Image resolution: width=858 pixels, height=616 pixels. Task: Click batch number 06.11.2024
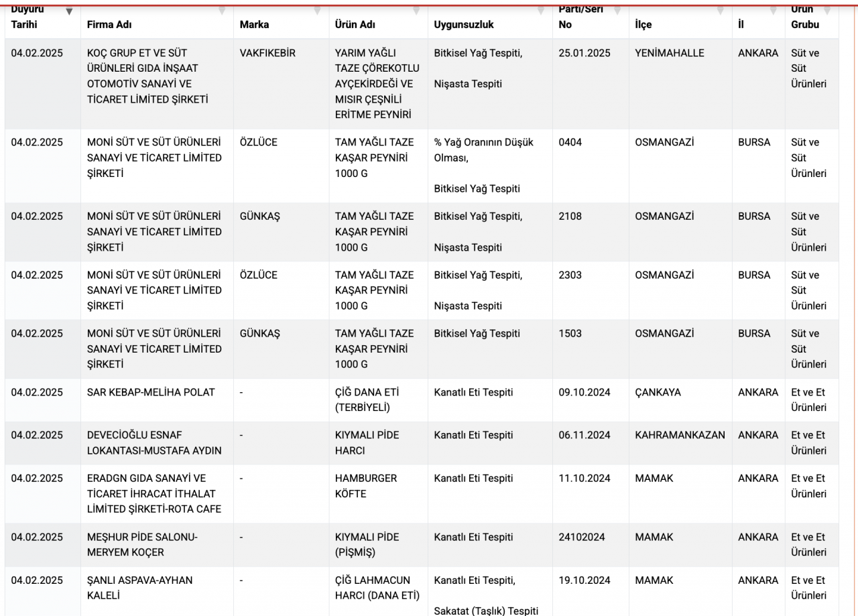[x=585, y=435]
